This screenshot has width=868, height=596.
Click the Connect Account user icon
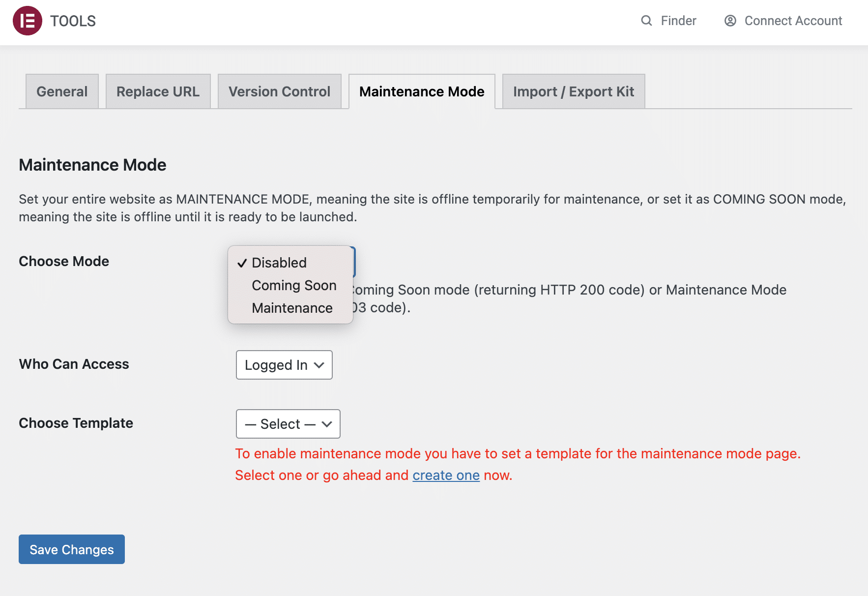(730, 21)
